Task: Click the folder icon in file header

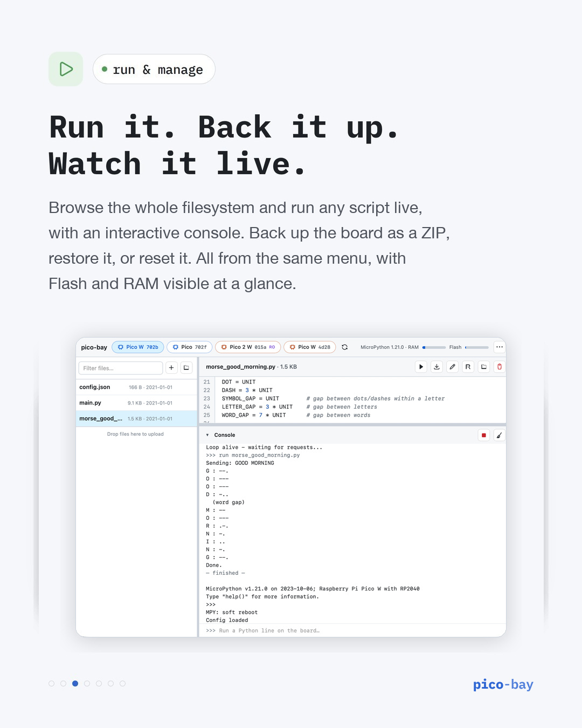Action: [x=483, y=367]
